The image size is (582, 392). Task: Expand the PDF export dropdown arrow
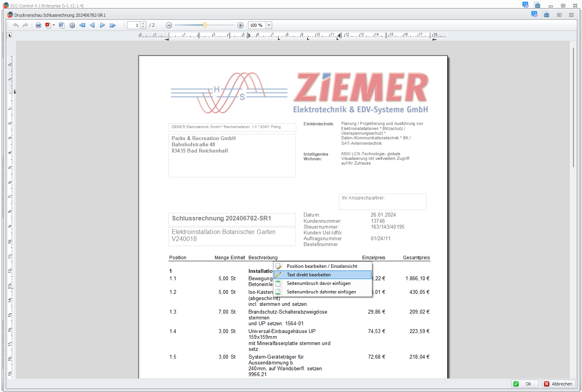(x=54, y=25)
